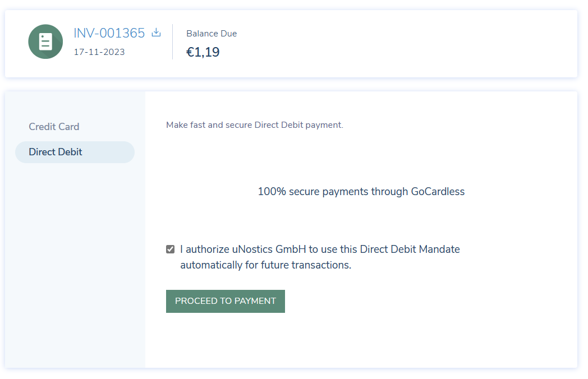Click the word GoCardless
Viewport: 588px width, 379px height.
tap(438, 192)
